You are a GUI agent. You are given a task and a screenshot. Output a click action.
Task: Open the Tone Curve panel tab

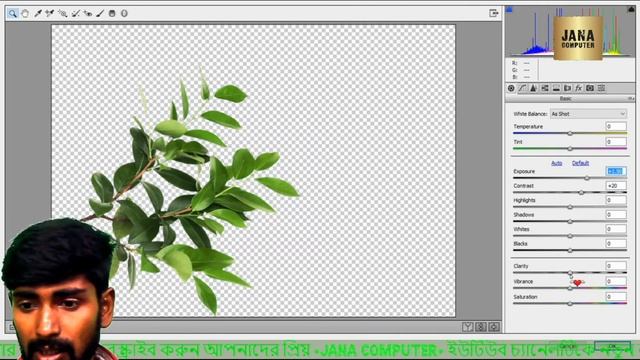click(x=522, y=88)
